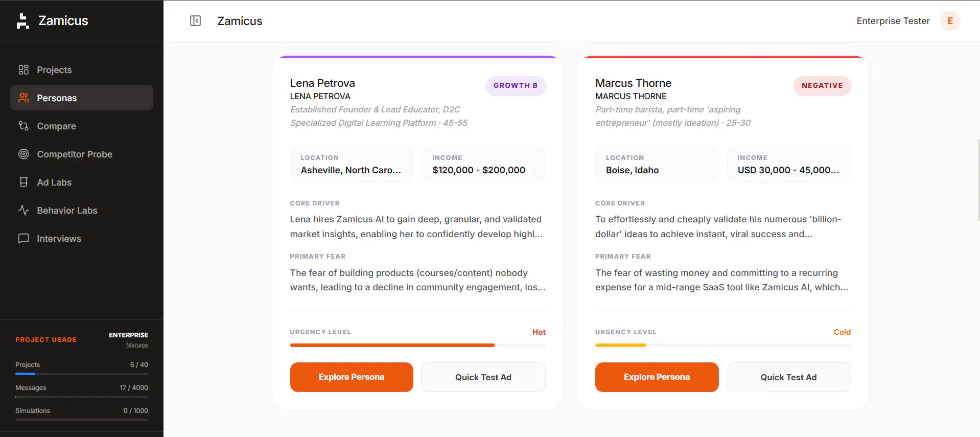Click the Interviews chat bubble icon
The width and height of the screenshot is (980, 437).
[24, 238]
